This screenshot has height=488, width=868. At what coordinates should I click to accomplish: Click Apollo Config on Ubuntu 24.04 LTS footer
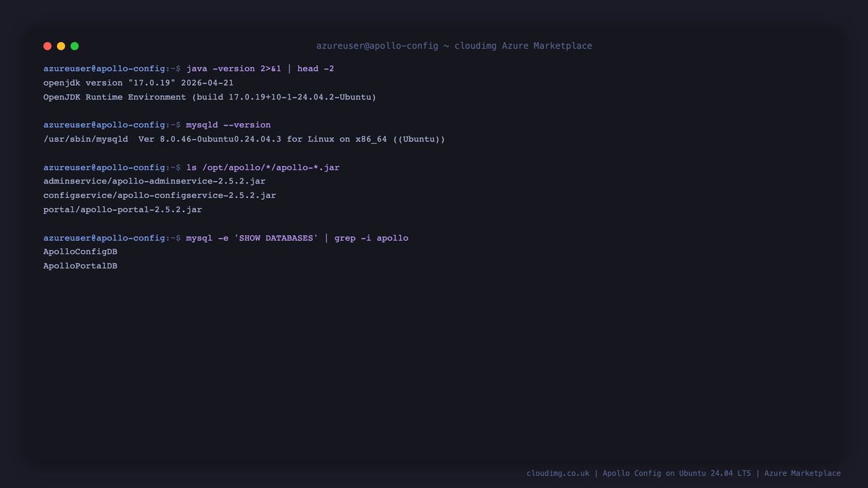(x=677, y=473)
